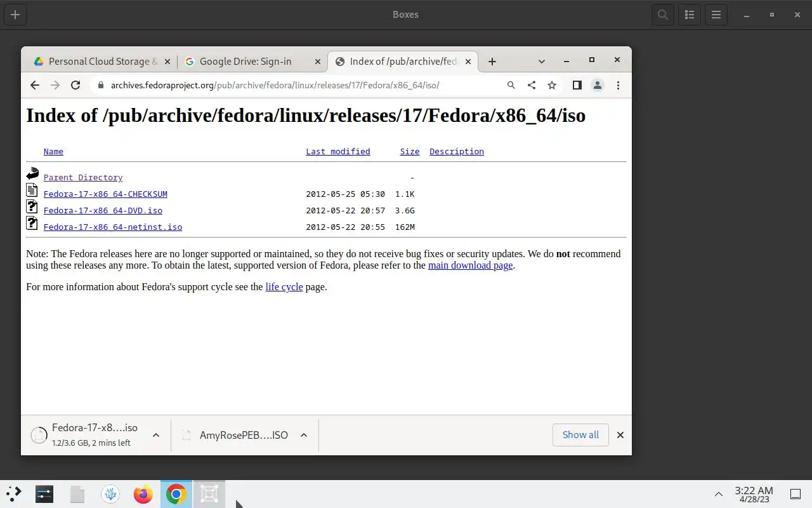Screen dimensions: 812x508
Task: Bookmark this page with the star
Action: click(x=552, y=85)
